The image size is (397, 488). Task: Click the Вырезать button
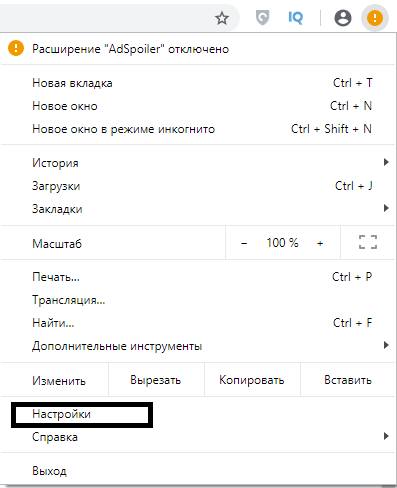[156, 380]
